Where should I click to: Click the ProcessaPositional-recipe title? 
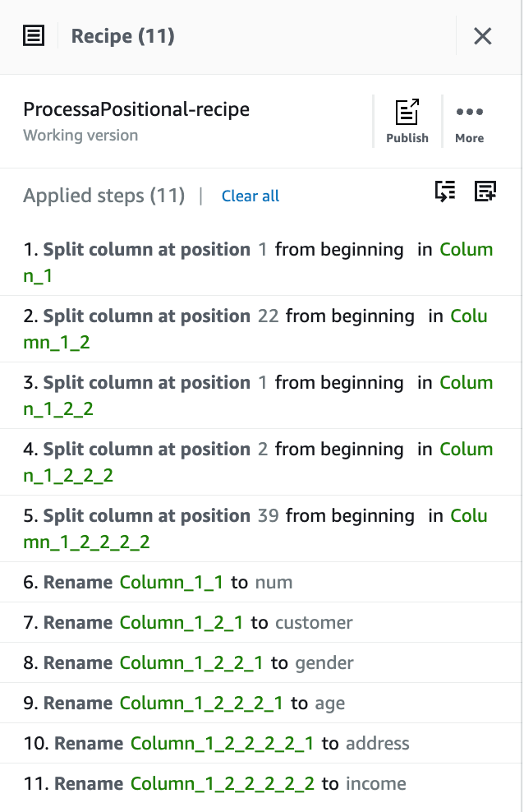point(136,110)
